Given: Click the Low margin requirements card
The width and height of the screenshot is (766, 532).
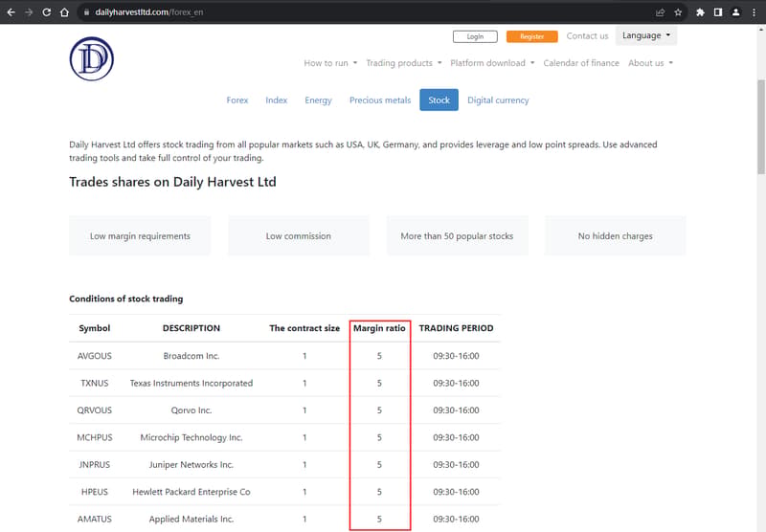Looking at the screenshot, I should click(140, 235).
